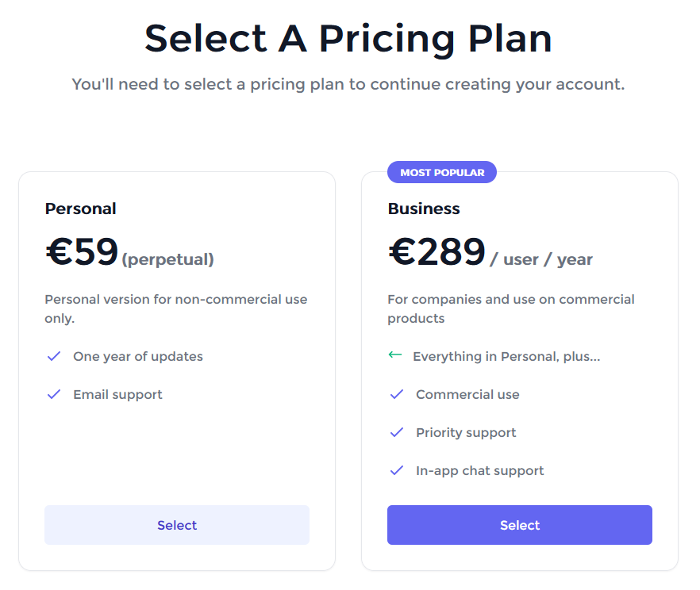The width and height of the screenshot is (700, 590).
Task: Click checkmark icon next to Priority support
Action: 397,432
